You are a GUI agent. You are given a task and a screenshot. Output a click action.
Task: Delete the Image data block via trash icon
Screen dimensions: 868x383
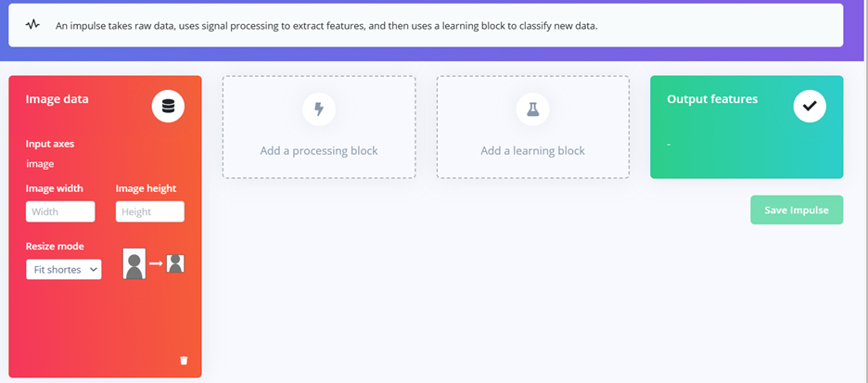click(184, 360)
